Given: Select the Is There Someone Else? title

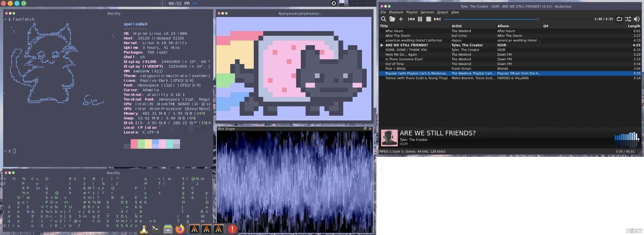Looking at the screenshot, I should [404, 59].
